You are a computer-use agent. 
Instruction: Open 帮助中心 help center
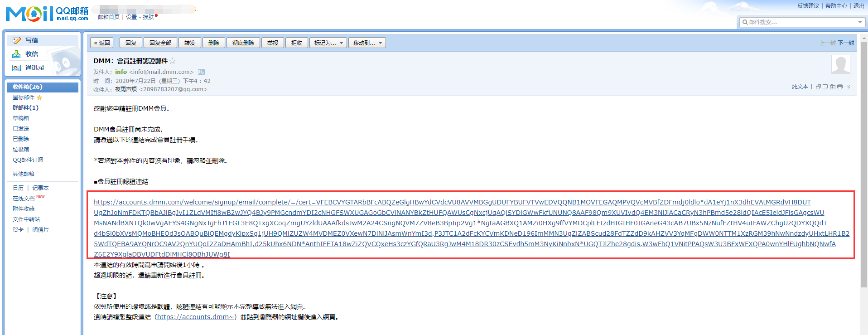[836, 6]
